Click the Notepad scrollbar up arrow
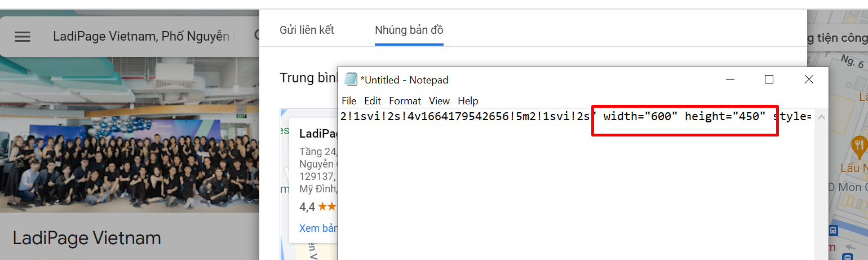 coord(821,117)
